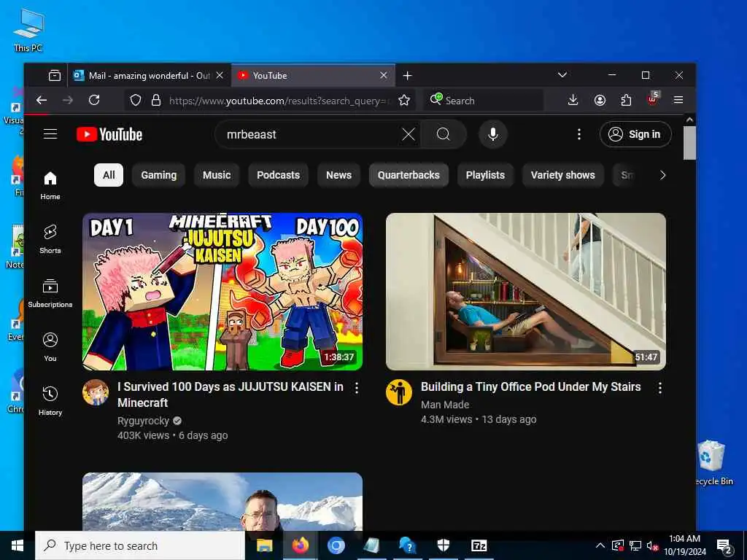
Task: Open 7-Zip from taskbar
Action: 479,545
